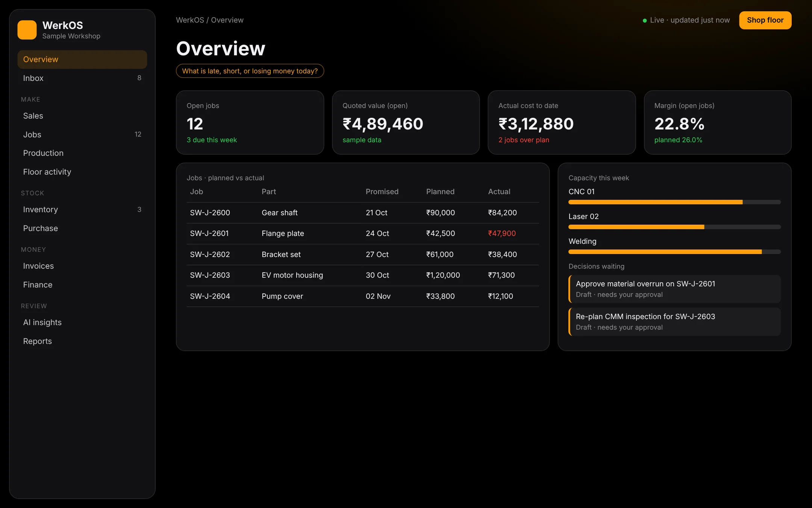Screen dimensions: 812x508
Task: Click the Actual column header
Action: 499,192
